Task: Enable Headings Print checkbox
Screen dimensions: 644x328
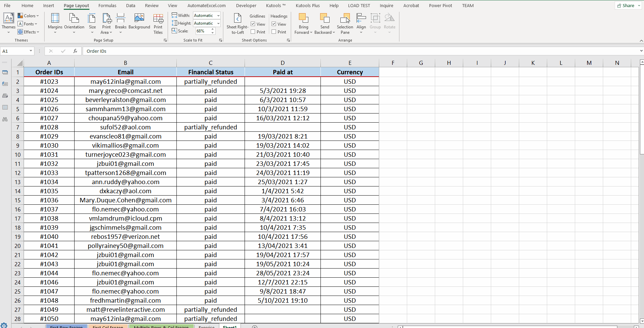Action: [274, 32]
